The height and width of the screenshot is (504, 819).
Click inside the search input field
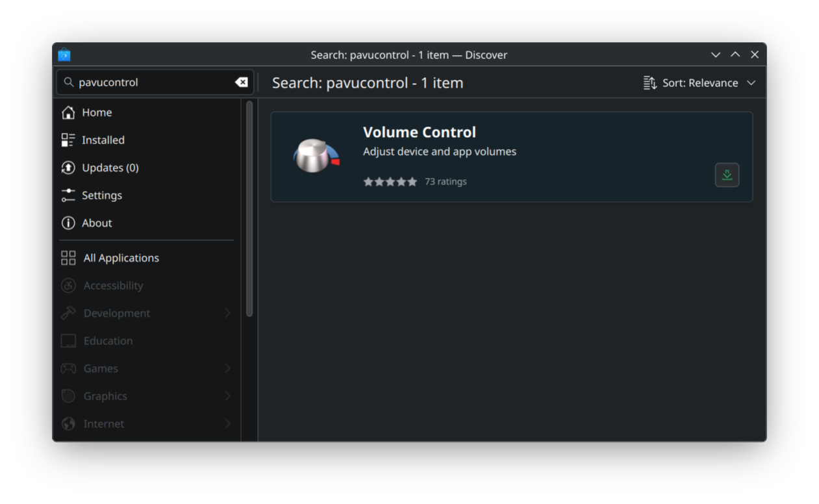click(x=149, y=82)
